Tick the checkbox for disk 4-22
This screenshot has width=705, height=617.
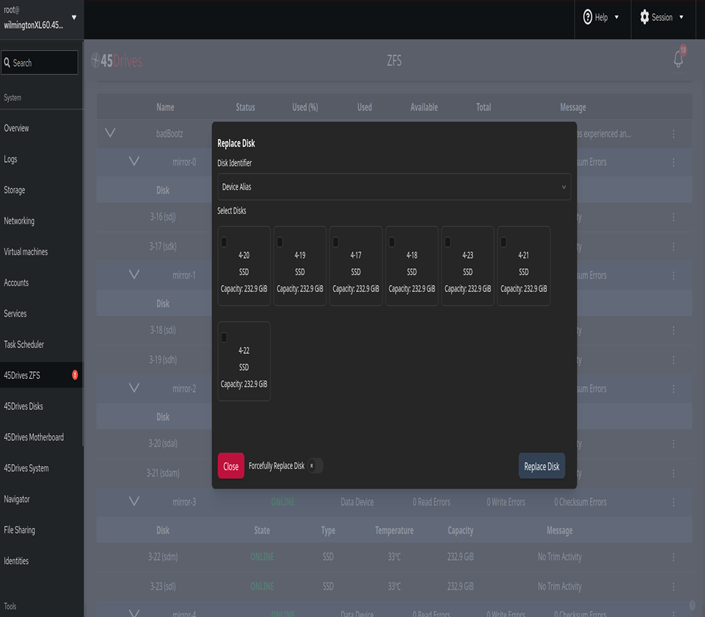(x=224, y=337)
